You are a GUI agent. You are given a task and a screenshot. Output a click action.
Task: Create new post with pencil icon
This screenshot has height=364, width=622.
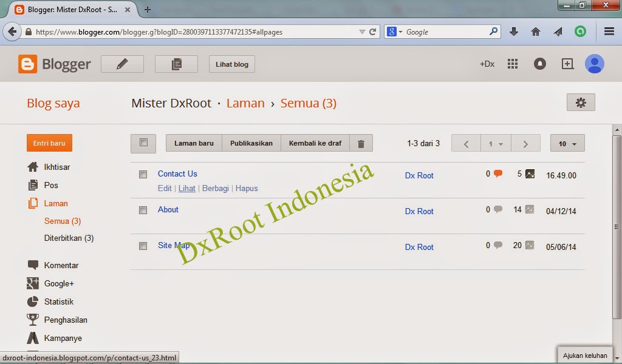(x=122, y=64)
